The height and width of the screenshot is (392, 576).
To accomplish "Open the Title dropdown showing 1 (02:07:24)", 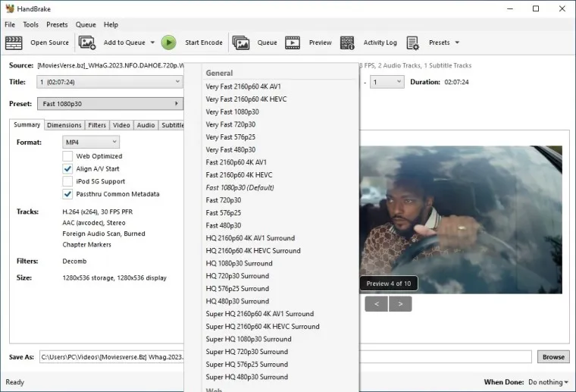I will point(109,82).
